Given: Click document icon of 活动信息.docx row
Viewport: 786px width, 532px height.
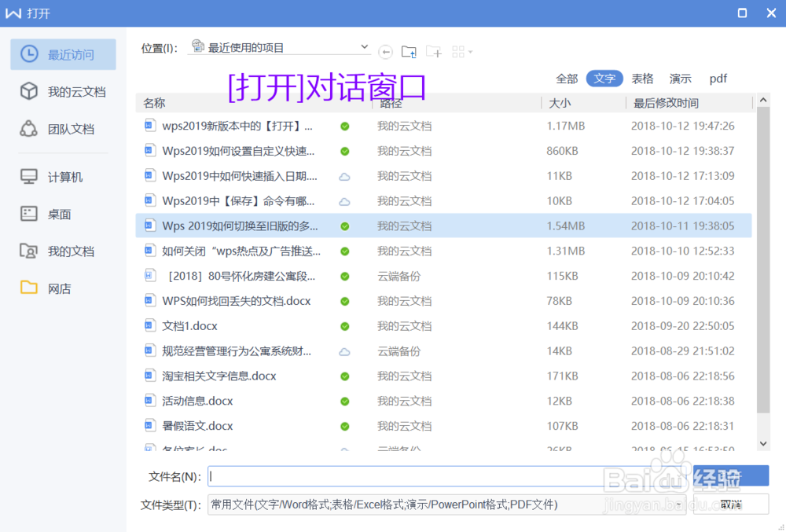Looking at the screenshot, I should 149,400.
